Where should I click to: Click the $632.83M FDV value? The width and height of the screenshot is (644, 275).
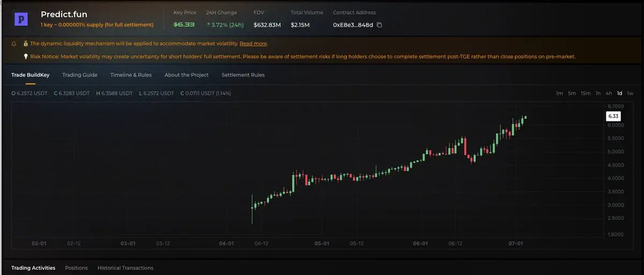tap(267, 25)
